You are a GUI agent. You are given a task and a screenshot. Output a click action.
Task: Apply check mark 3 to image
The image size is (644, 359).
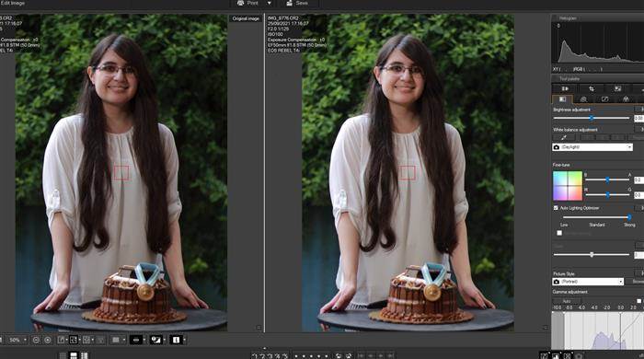pos(270,355)
